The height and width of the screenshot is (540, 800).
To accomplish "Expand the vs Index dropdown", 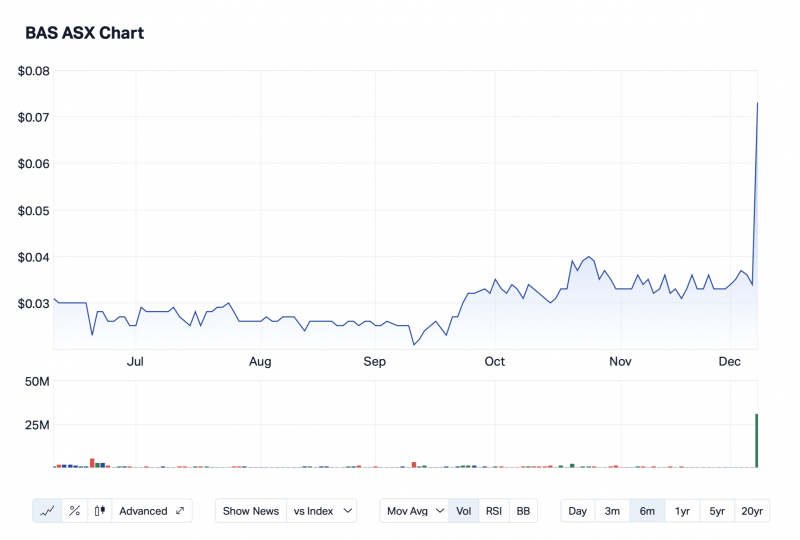I will click(x=321, y=511).
